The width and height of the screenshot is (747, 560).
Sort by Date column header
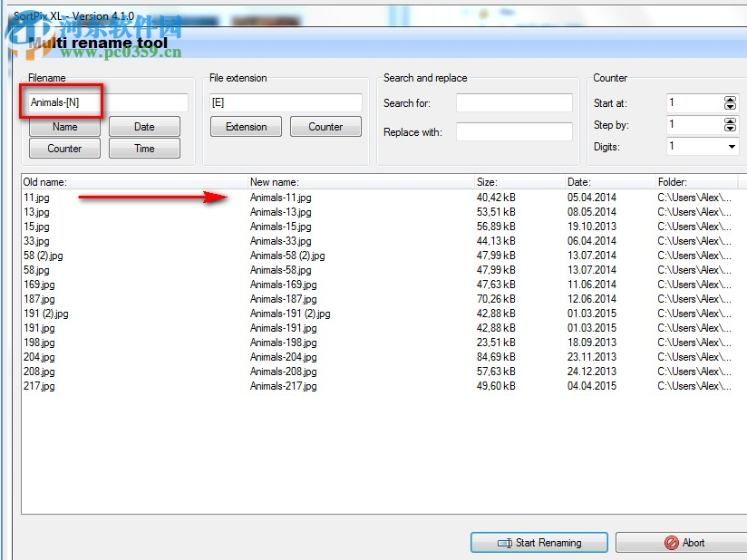pyautogui.click(x=610, y=182)
